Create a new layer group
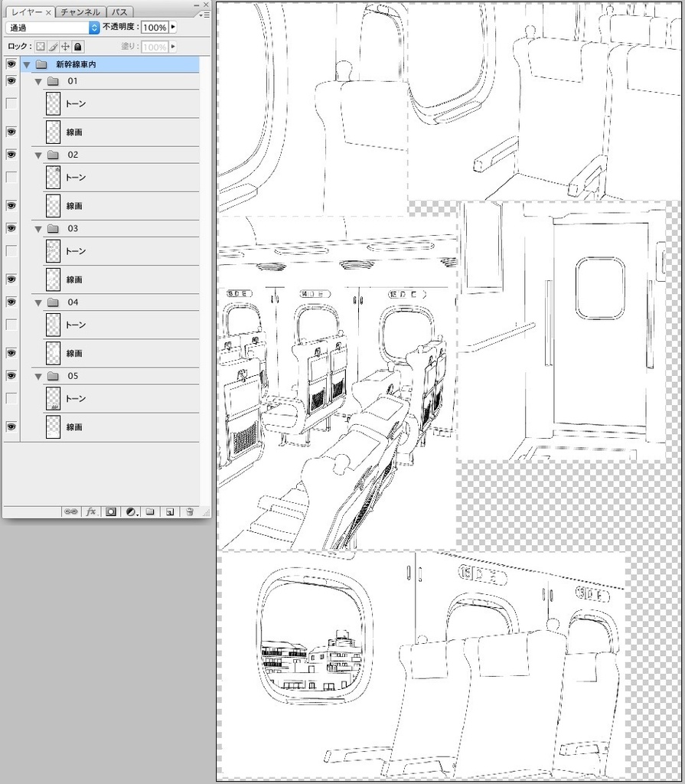The image size is (685, 784). (151, 511)
